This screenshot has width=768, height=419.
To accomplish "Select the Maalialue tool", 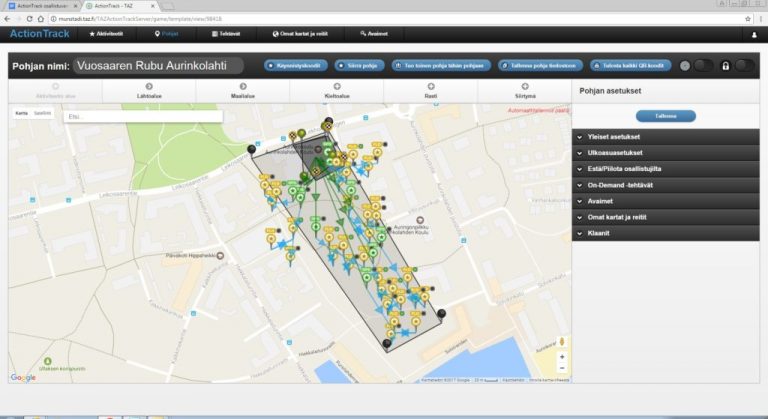I will tap(243, 91).
